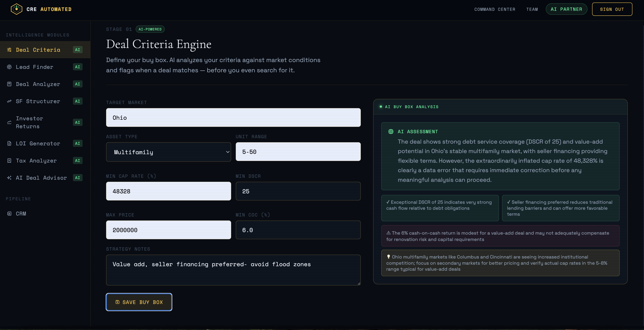Click the Asset Type dropdown chevron arrow

coord(227,152)
